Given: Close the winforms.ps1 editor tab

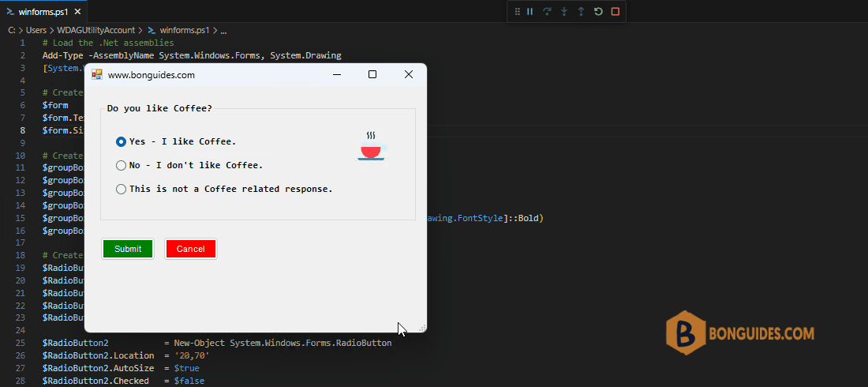Looking at the screenshot, I should tap(77, 11).
